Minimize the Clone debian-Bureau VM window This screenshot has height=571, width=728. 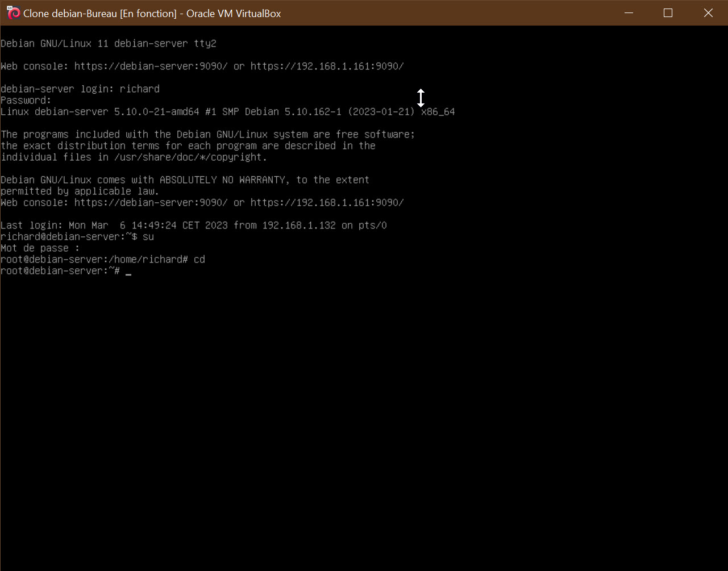tap(628, 13)
